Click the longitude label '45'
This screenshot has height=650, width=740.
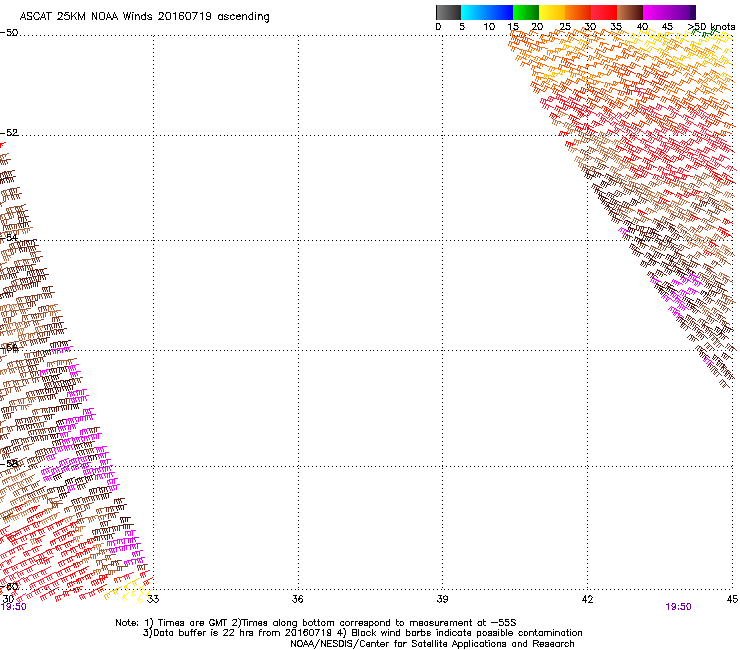[732, 599]
